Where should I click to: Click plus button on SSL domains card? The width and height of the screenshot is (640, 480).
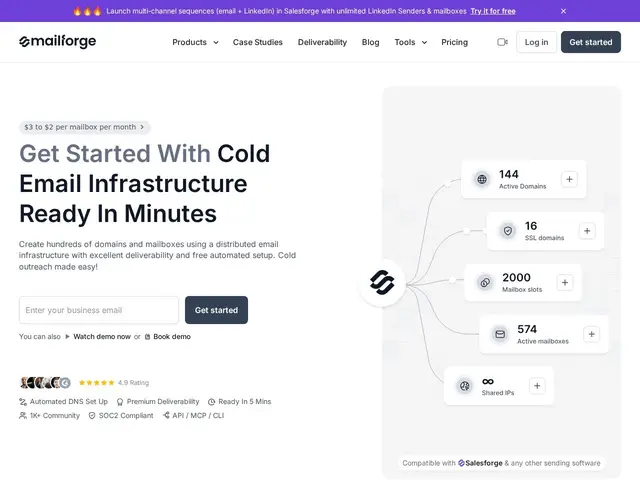[587, 231]
